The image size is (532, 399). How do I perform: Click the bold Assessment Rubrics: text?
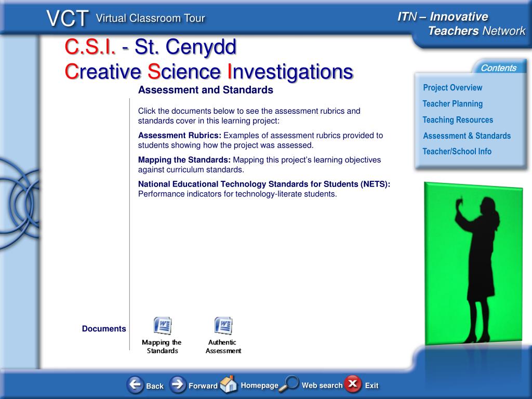[x=179, y=136]
